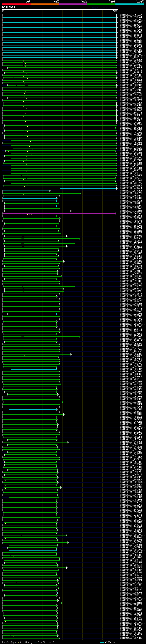The image size is (146, 644).
Task: Click the green ~80% identity legend segment
Action: pyautogui.click(x=101, y=4)
